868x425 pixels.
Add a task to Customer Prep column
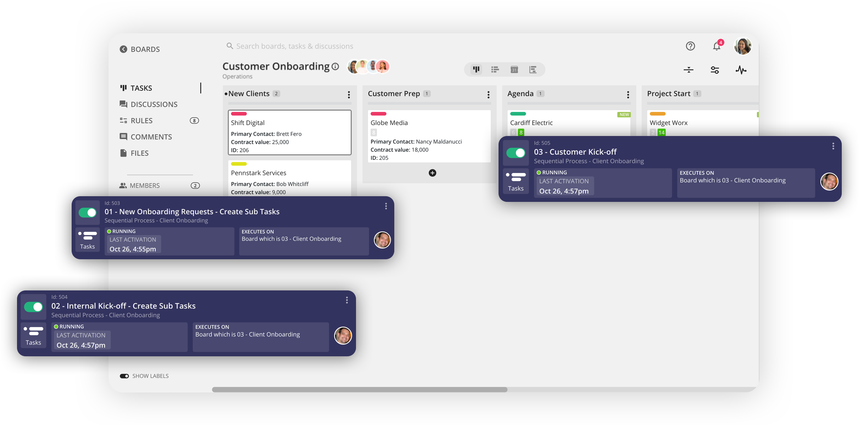(x=432, y=173)
